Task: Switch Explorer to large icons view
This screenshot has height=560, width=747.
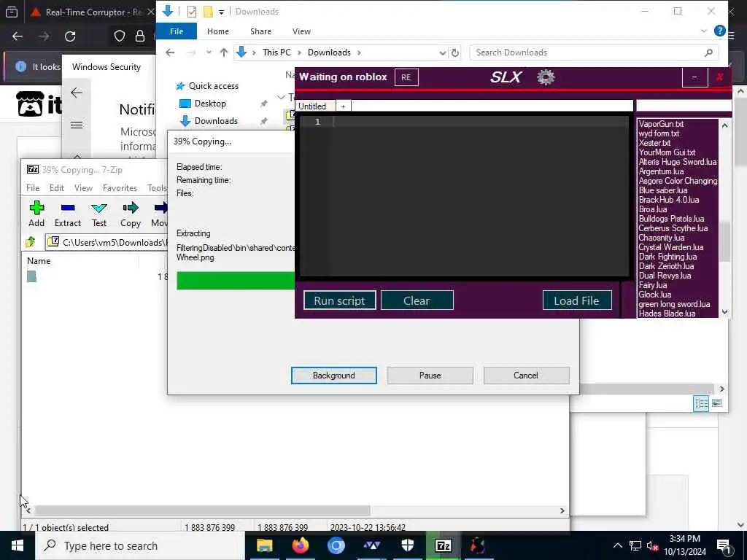Action: click(x=717, y=403)
